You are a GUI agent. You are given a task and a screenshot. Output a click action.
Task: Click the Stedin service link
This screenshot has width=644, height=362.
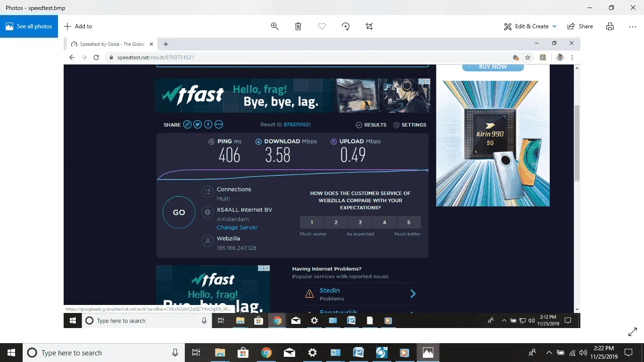click(x=330, y=290)
